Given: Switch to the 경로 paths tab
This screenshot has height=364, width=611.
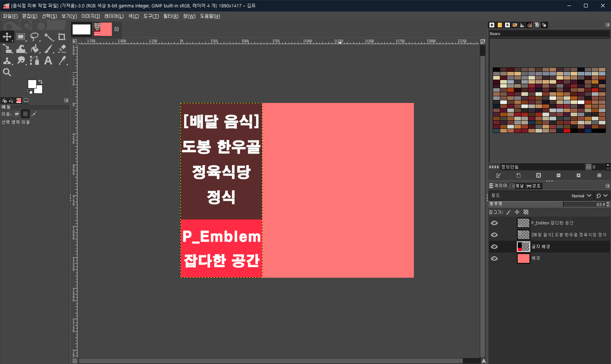Looking at the screenshot, I should 534,186.
